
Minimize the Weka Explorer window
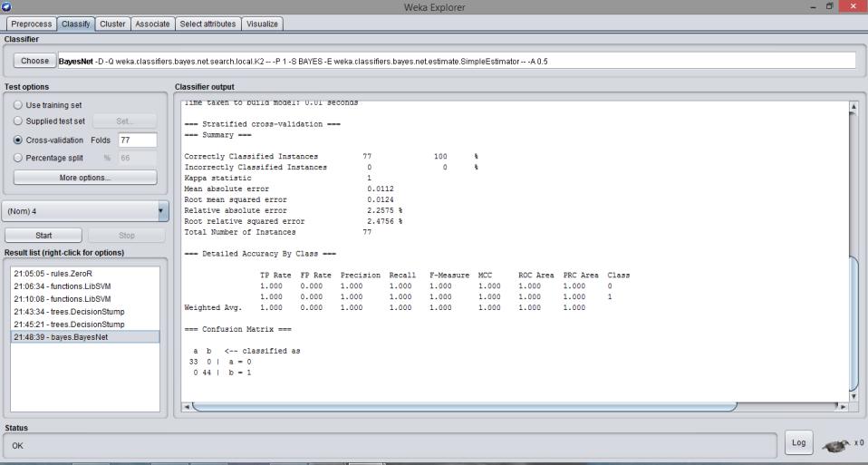814,6
